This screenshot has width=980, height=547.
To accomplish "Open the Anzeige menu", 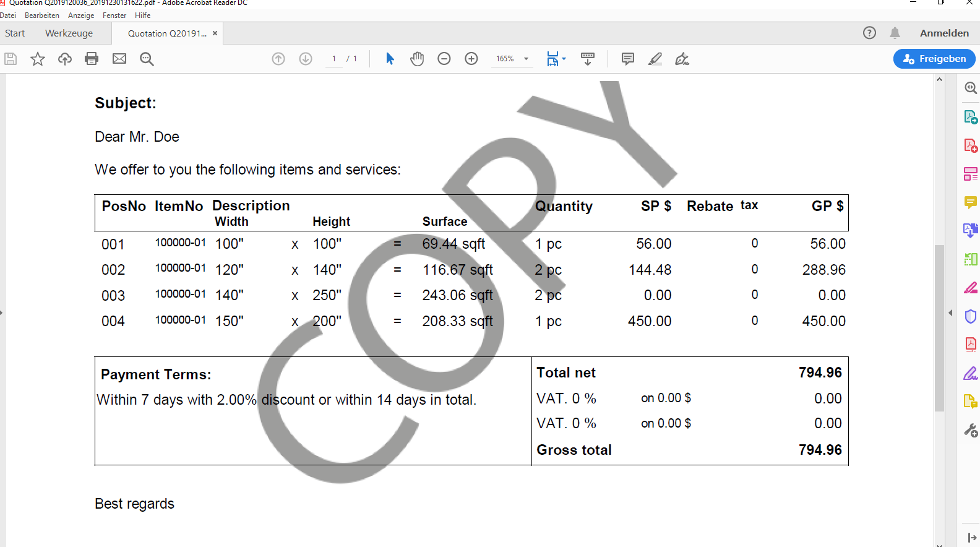I will point(81,15).
